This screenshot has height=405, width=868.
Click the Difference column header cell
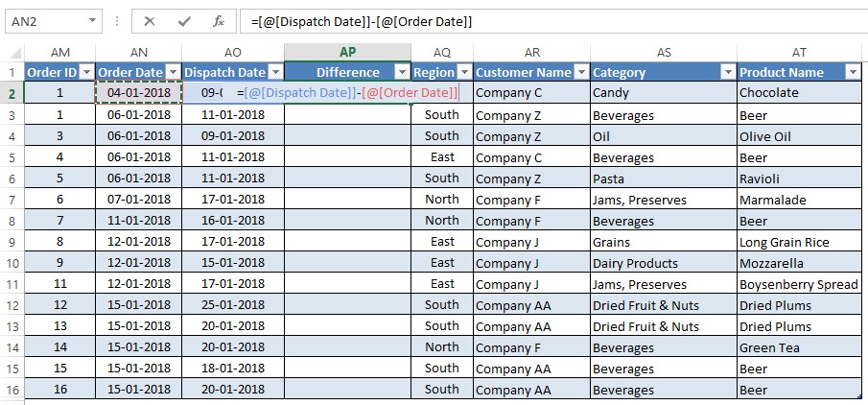347,72
